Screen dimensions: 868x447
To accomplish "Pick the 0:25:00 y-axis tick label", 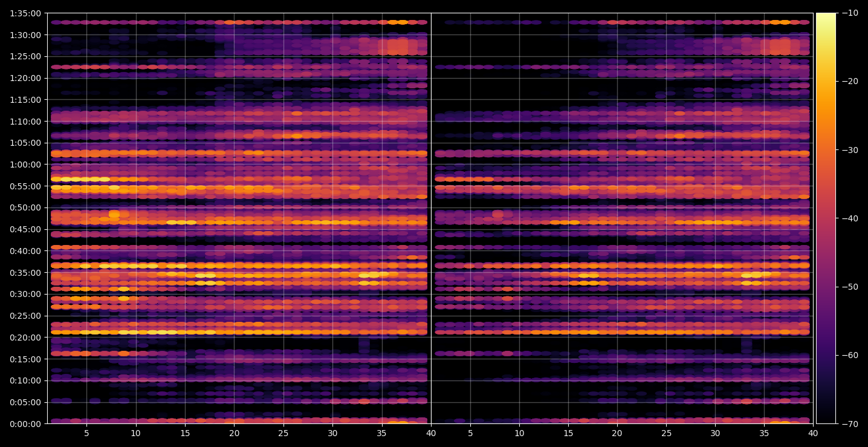I will point(25,316).
